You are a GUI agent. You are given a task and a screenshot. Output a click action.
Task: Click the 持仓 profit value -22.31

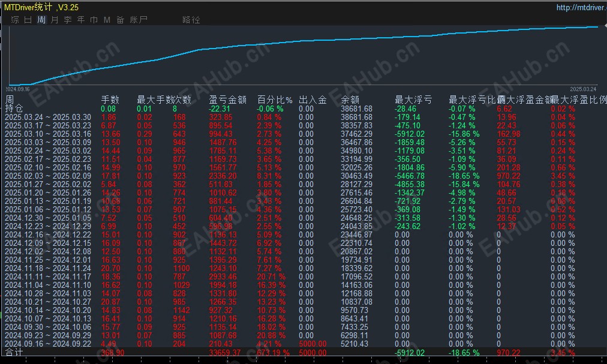pyautogui.click(x=220, y=109)
